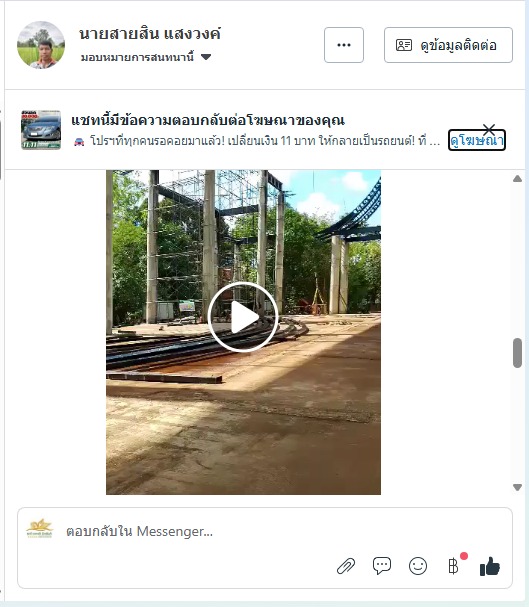Image resolution: width=529 pixels, height=607 pixels.
Task: Click the page logo beside reply box
Action: (x=39, y=528)
